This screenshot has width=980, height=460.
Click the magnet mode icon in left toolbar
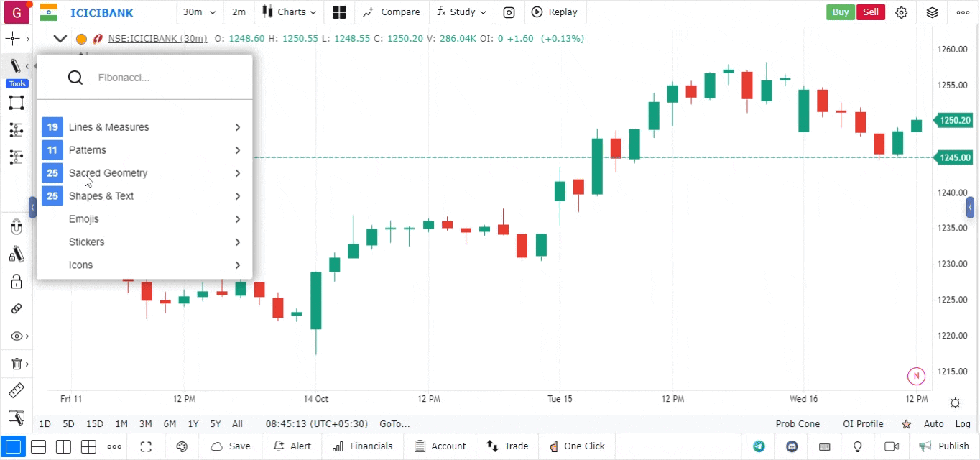pyautogui.click(x=16, y=228)
